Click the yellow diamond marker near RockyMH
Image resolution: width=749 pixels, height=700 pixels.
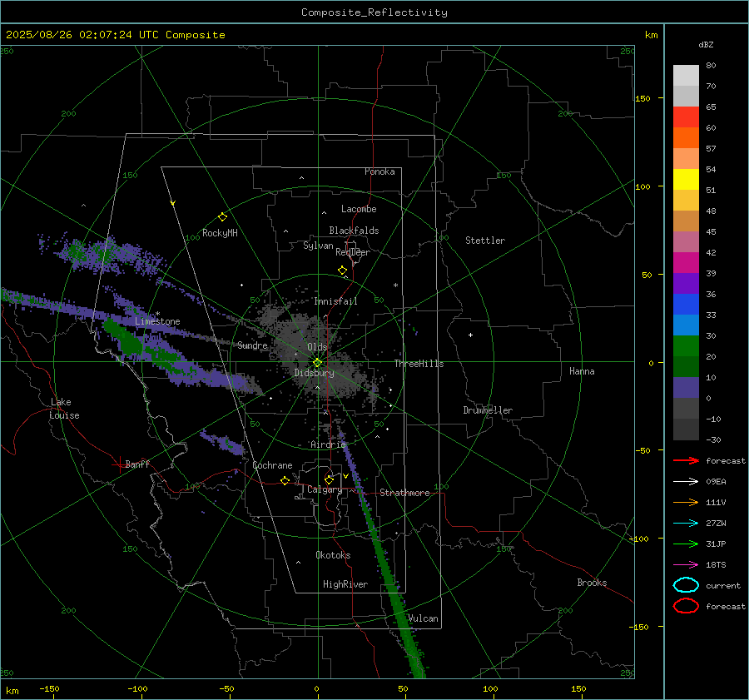click(x=222, y=217)
